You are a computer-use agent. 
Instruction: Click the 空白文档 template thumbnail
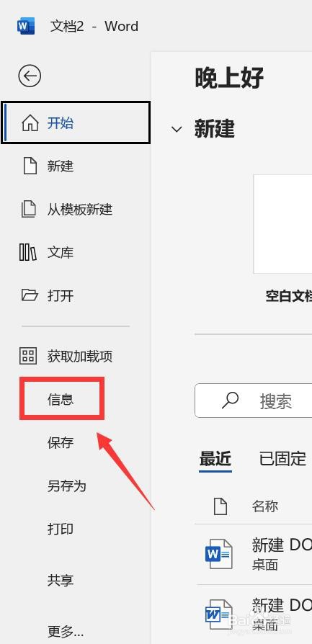point(282,224)
